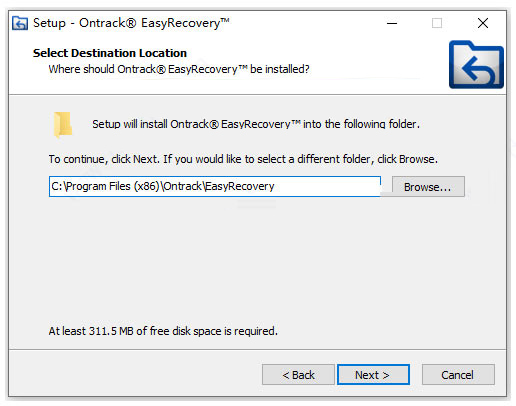Click the disabled maximize window button
The width and height of the screenshot is (516, 406).
tap(437, 23)
